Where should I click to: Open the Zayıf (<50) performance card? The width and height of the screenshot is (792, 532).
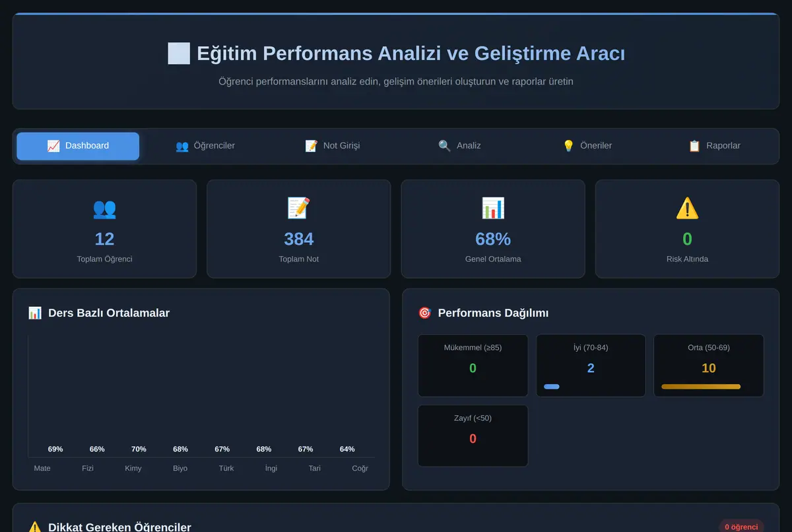(x=473, y=436)
